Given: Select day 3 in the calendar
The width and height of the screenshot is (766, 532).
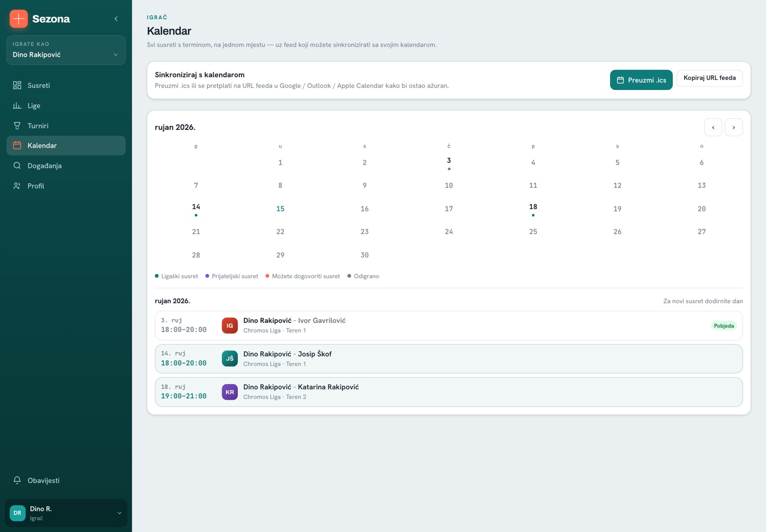Looking at the screenshot, I should 449,162.
